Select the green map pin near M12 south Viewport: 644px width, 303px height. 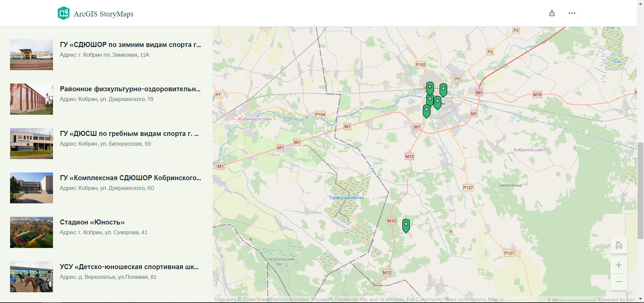point(406,225)
